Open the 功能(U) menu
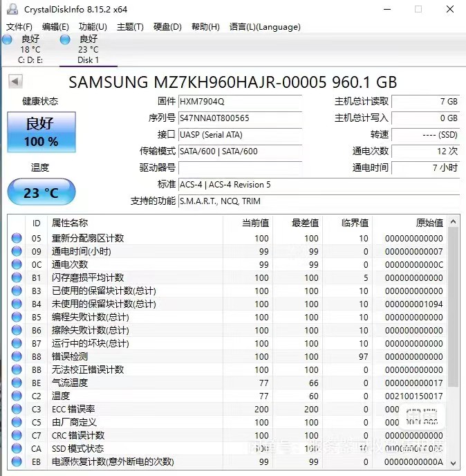The image size is (466, 476). click(x=93, y=27)
